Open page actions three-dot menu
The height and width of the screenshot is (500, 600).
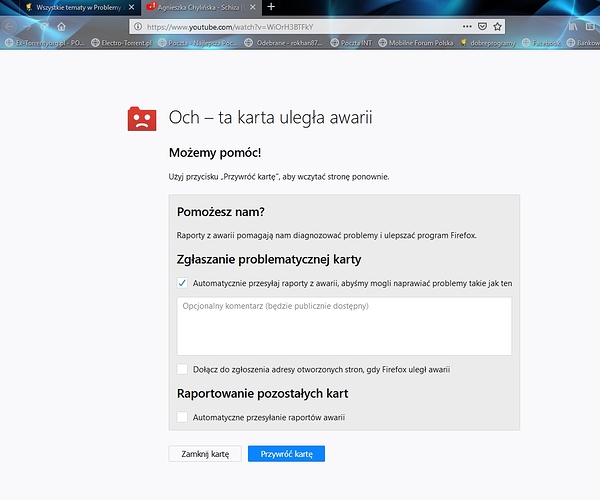pyautogui.click(x=467, y=26)
